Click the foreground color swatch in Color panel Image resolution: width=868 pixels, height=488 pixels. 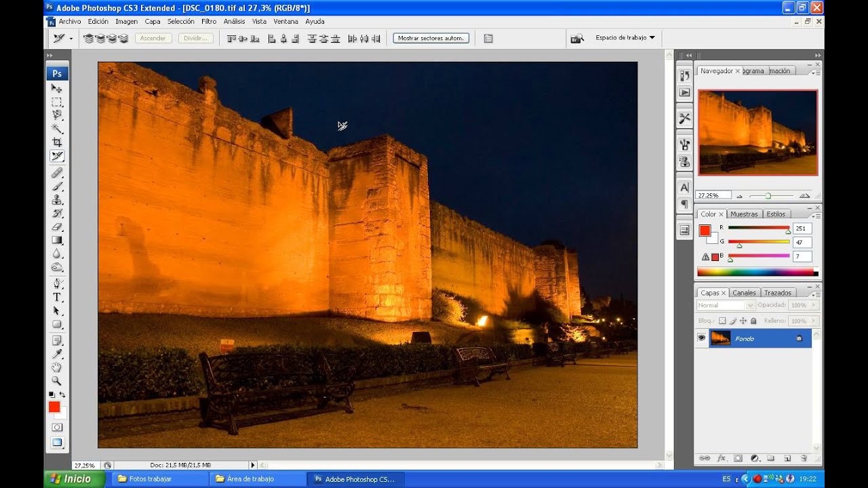pos(705,230)
